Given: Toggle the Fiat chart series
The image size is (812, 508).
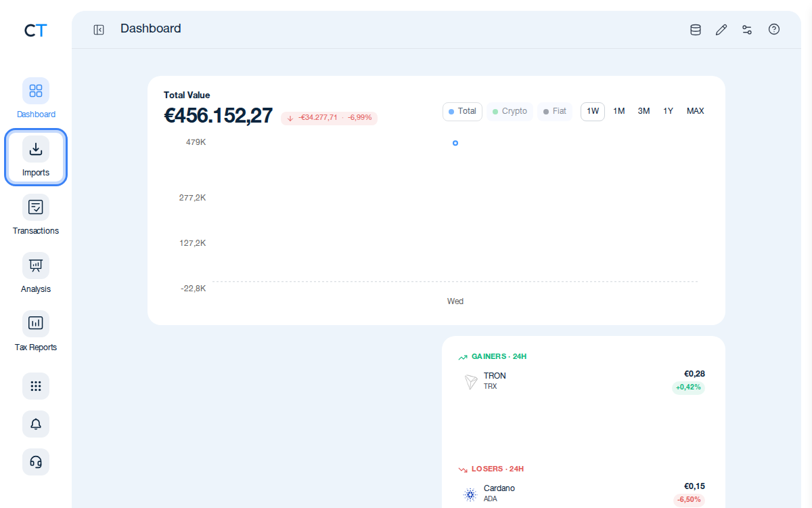Looking at the screenshot, I should [x=555, y=112].
